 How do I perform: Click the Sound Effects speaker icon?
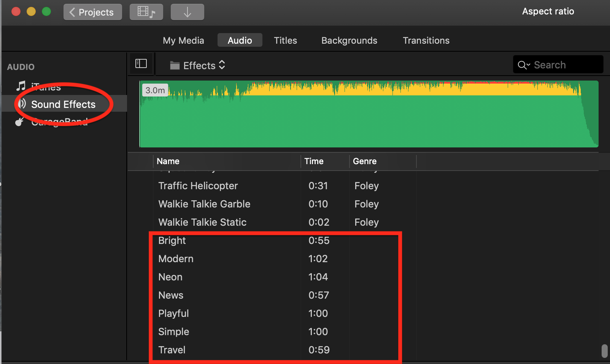pyautogui.click(x=22, y=104)
